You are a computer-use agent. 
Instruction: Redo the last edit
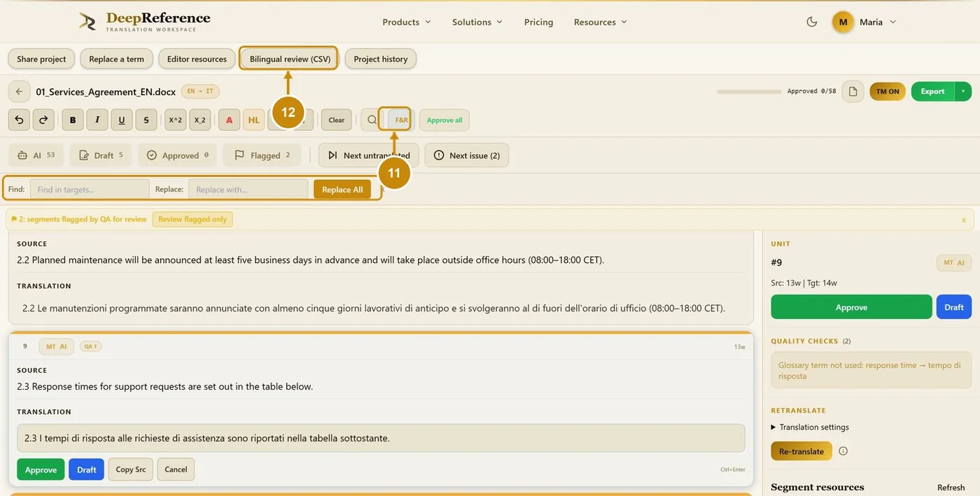43,120
